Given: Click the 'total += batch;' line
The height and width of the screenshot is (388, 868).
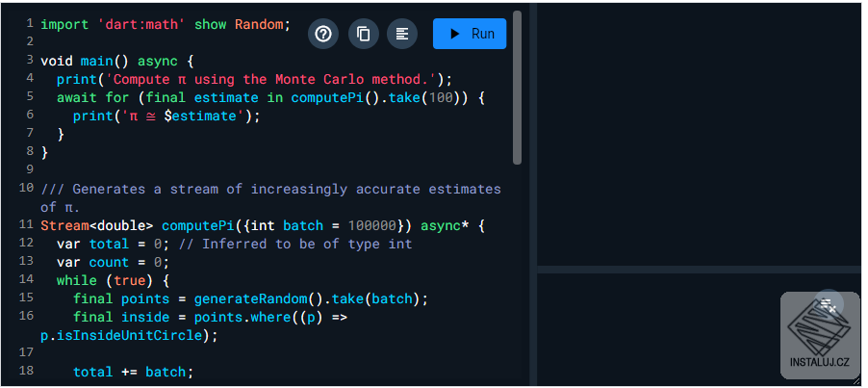Looking at the screenshot, I should click(134, 372).
